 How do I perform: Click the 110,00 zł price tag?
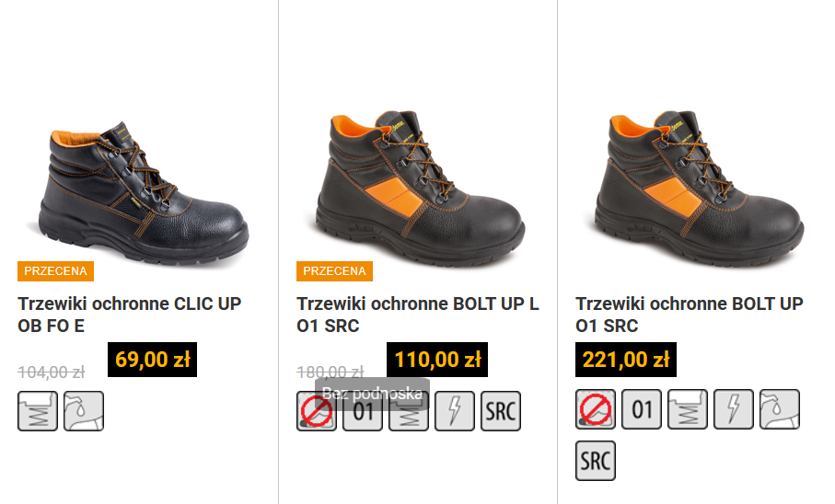pyautogui.click(x=437, y=360)
